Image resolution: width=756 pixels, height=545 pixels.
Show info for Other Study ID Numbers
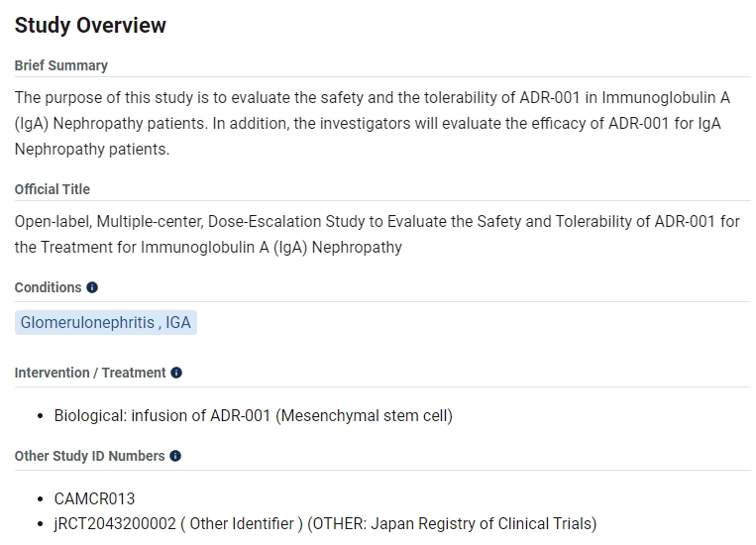(175, 456)
